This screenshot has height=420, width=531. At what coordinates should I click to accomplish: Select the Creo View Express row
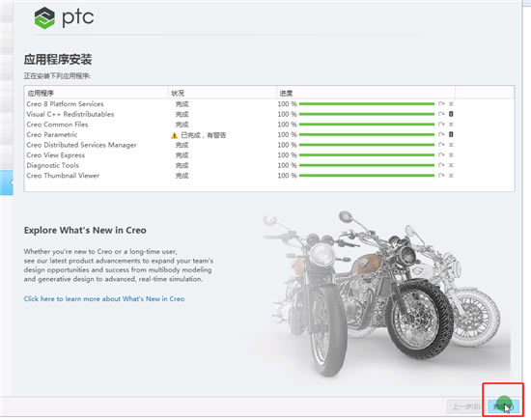pyautogui.click(x=269, y=154)
